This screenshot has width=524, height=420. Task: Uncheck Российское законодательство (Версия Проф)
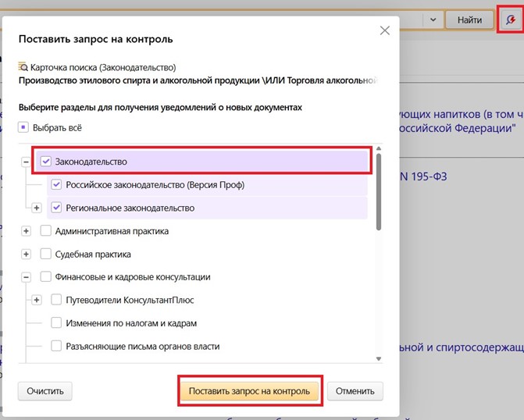(x=56, y=185)
